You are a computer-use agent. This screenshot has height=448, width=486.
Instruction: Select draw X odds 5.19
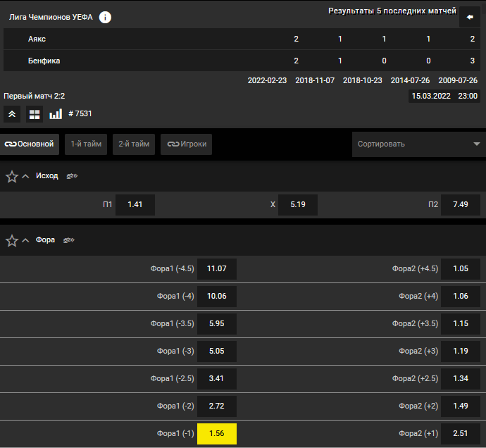(x=298, y=204)
